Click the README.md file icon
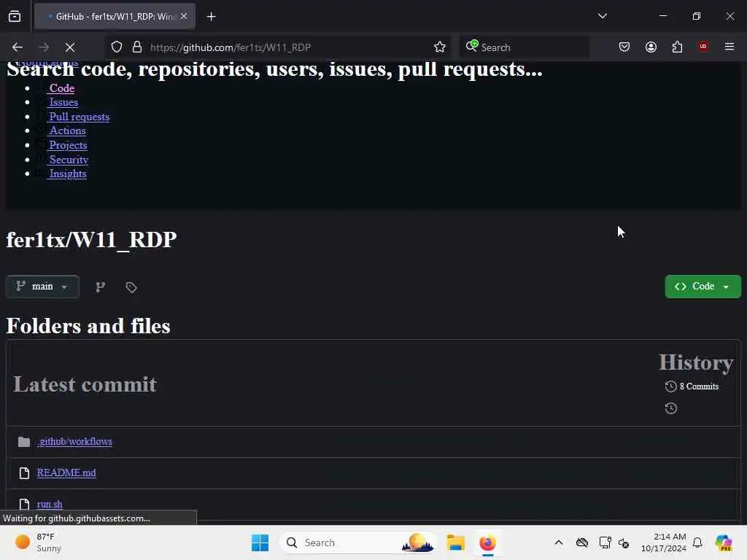The height and width of the screenshot is (560, 747). [x=24, y=472]
